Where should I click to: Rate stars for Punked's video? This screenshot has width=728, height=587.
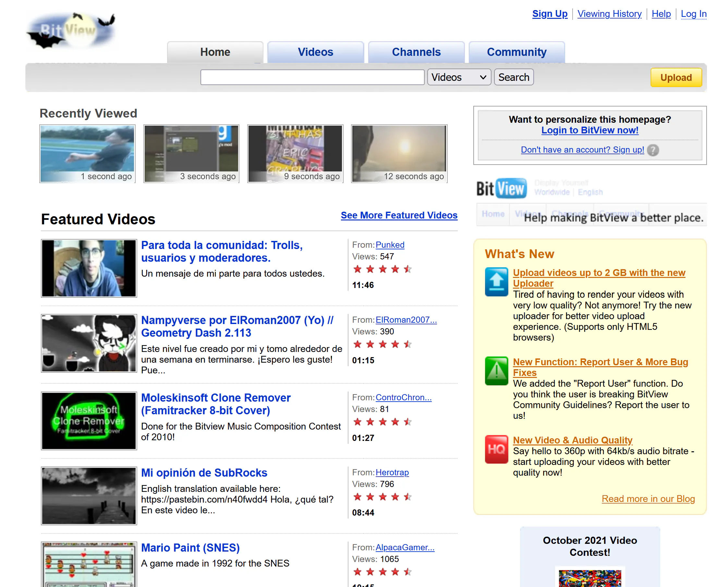(x=382, y=269)
